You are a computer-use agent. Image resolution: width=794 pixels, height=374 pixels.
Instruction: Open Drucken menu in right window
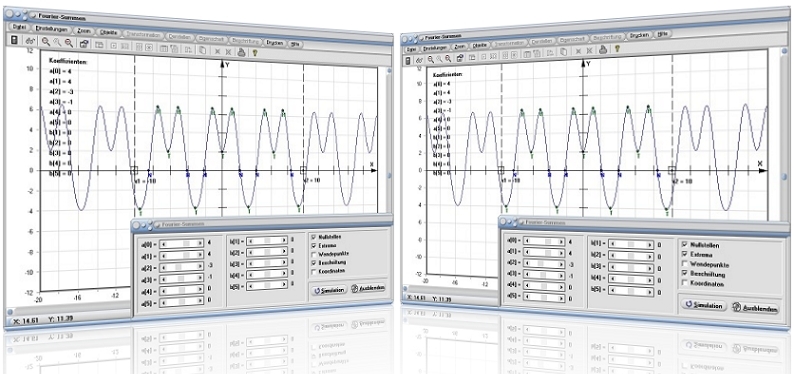640,36
